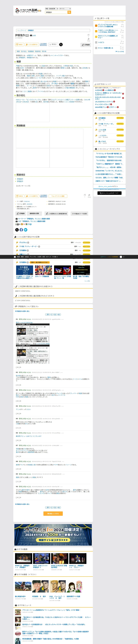Open the 天外魔境II advertised article in the sidebar

tap(102, 118)
